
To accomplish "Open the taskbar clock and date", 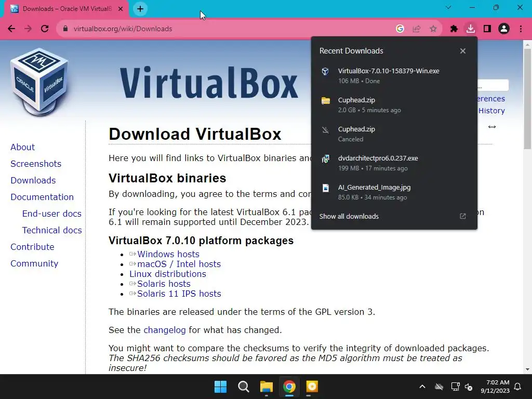I will click(x=495, y=387).
